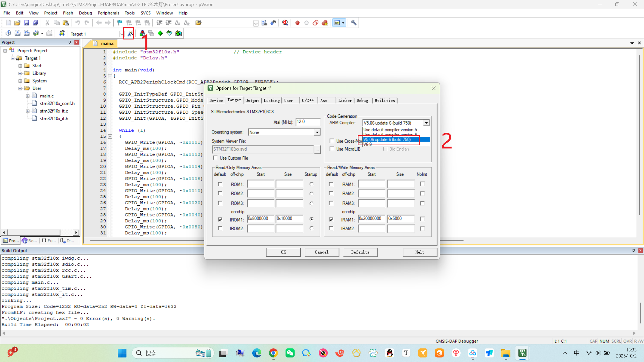This screenshot has width=644, height=362.
Task: Click the Insert breakpoint red dot icon
Action: tap(297, 23)
